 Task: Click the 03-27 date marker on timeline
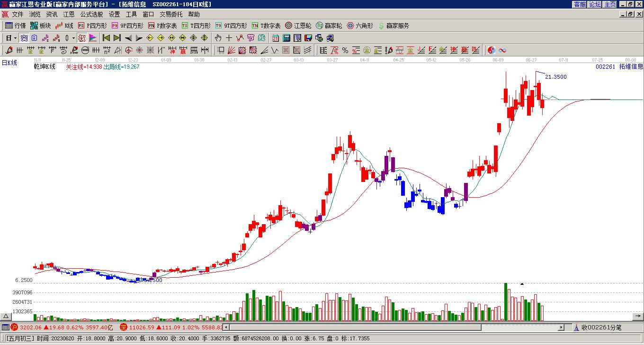(332, 60)
